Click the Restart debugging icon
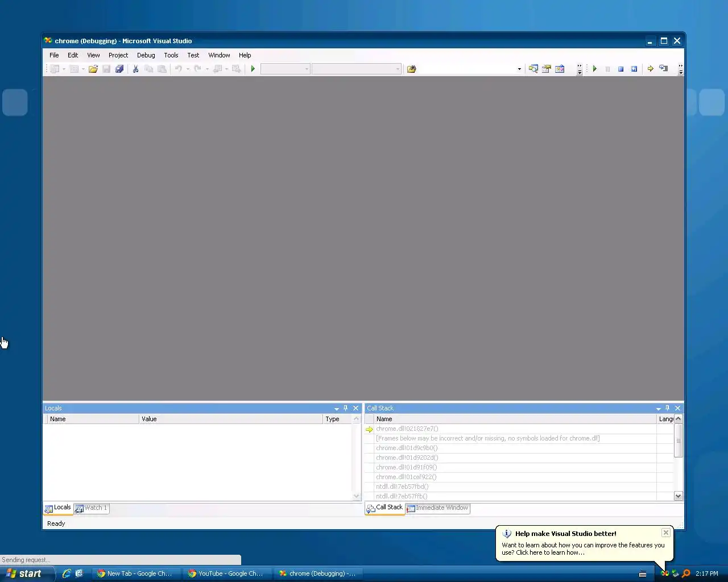 coord(634,69)
